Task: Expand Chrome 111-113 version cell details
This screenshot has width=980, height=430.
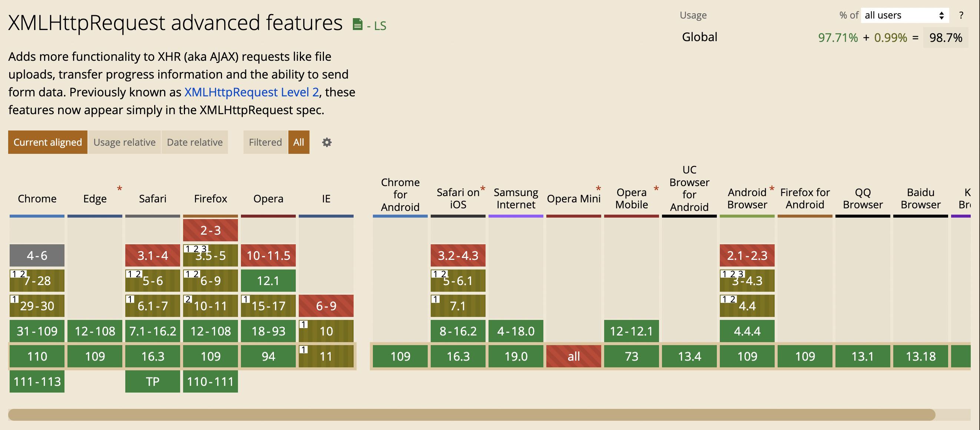Action: [x=37, y=381]
